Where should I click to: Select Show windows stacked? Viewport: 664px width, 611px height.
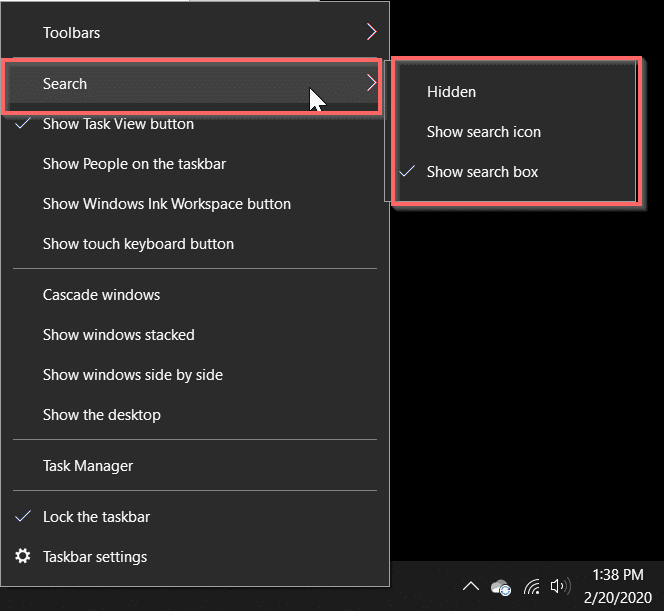tap(118, 335)
